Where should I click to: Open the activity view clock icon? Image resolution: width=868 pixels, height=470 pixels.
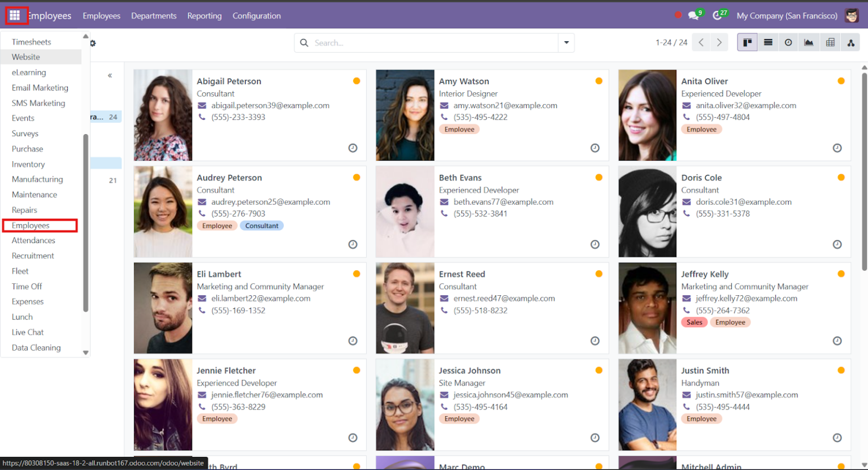tap(788, 42)
